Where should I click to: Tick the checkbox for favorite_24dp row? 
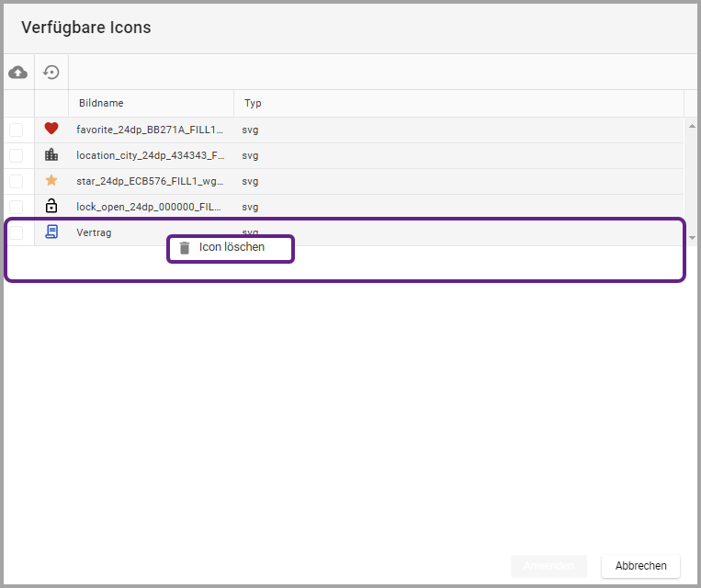(17, 130)
